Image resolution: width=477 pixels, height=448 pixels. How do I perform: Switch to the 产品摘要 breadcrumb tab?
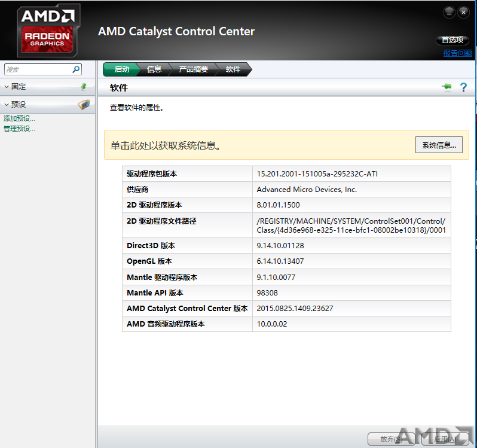193,69
